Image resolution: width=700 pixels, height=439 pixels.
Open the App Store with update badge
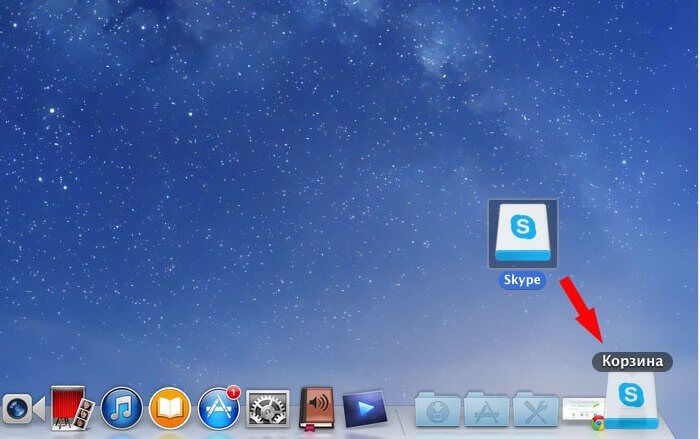coord(219,408)
